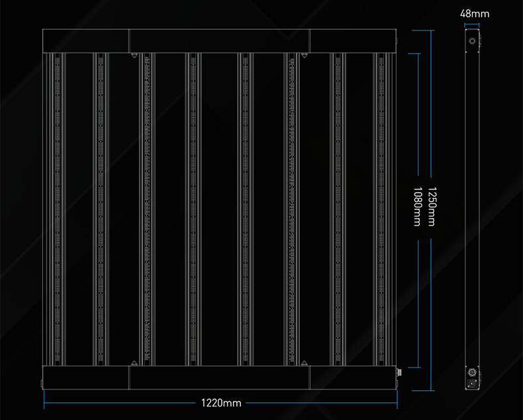Click the leftmost LED light bar
The width and height of the screenshot is (523, 420).
[x=56, y=209]
